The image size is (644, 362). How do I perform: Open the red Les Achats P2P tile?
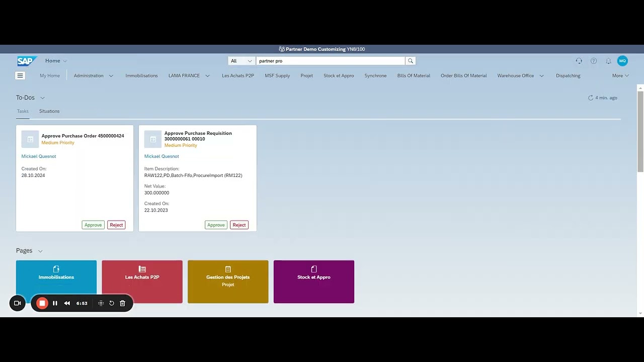[142, 282]
